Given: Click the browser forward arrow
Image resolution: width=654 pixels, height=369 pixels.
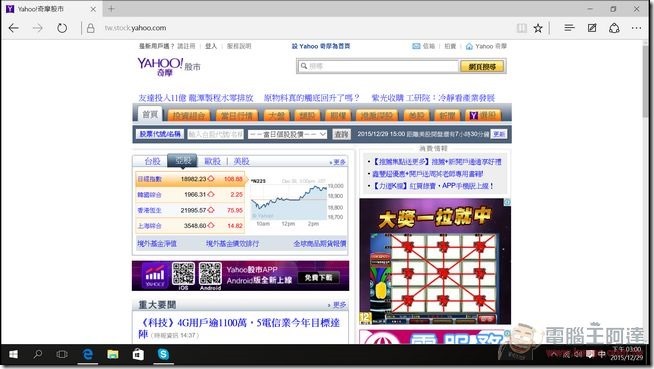Looking at the screenshot, I should coord(38,28).
